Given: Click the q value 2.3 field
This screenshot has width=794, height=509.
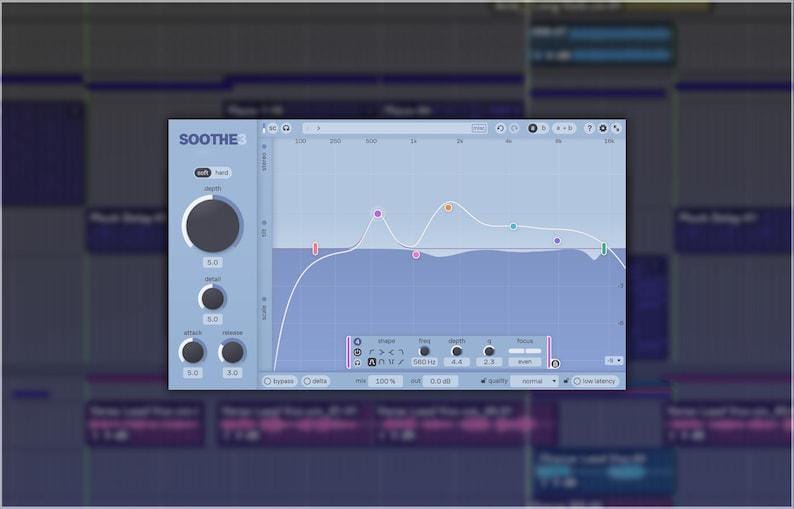Looking at the screenshot, I should click(x=489, y=362).
